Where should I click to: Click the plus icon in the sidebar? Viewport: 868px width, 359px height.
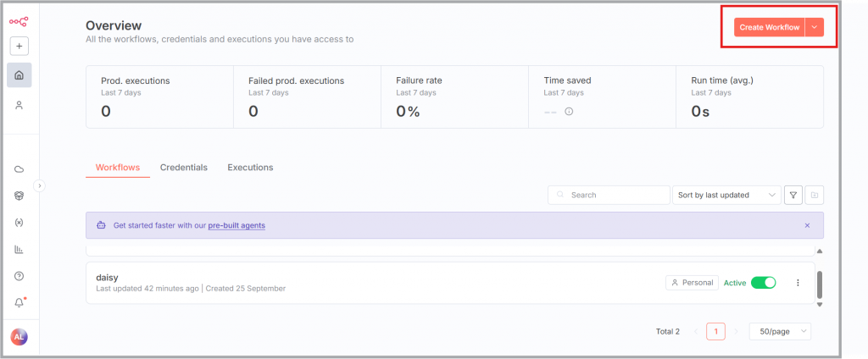[19, 47]
